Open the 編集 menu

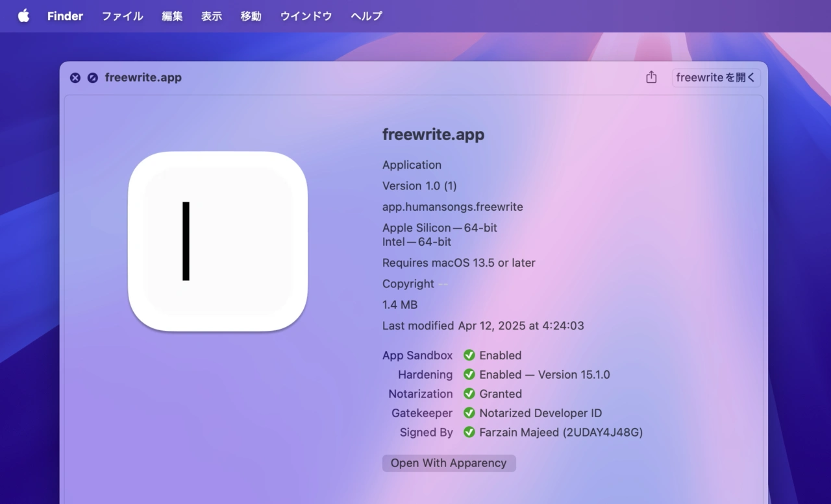point(172,16)
